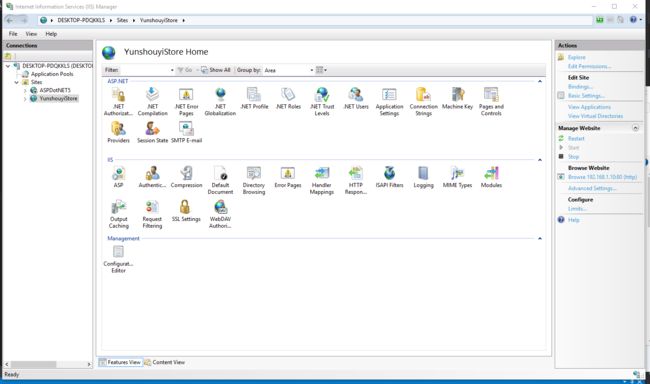This screenshot has width=650, height=384.
Task: Open .NET Authorization Rules feature
Action: [x=118, y=102]
